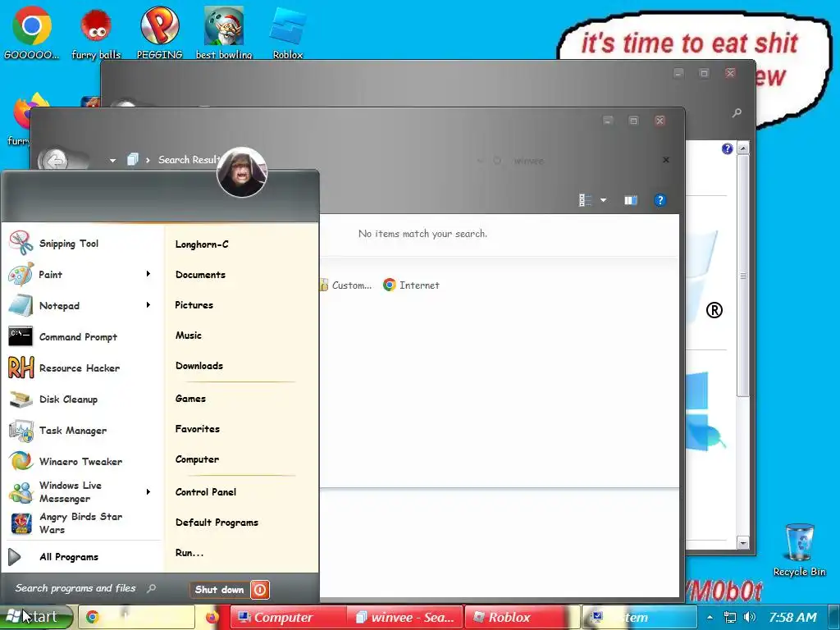Click the Start button
Viewport: 840px width, 630px height.
click(x=36, y=617)
